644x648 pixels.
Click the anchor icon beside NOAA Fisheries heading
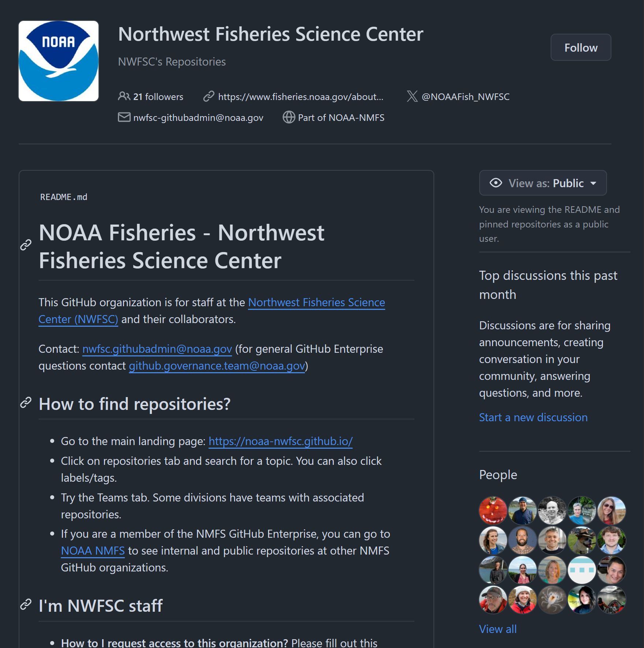coord(26,245)
